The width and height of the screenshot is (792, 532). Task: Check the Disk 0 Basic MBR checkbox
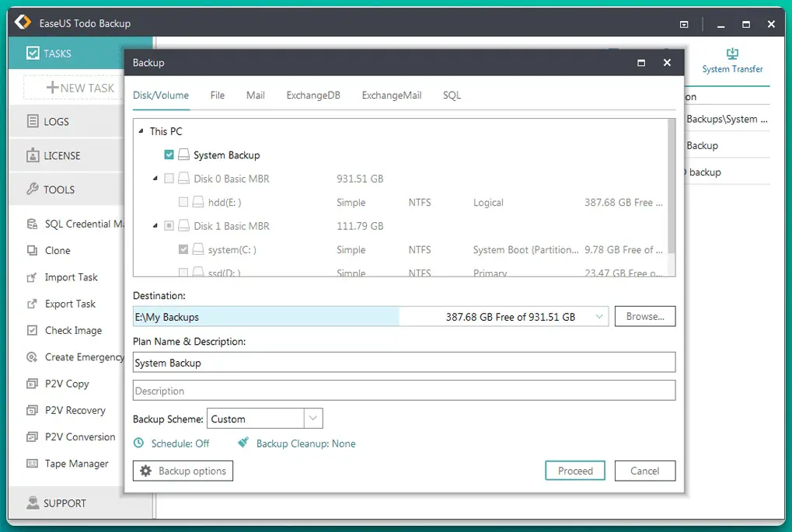(169, 179)
